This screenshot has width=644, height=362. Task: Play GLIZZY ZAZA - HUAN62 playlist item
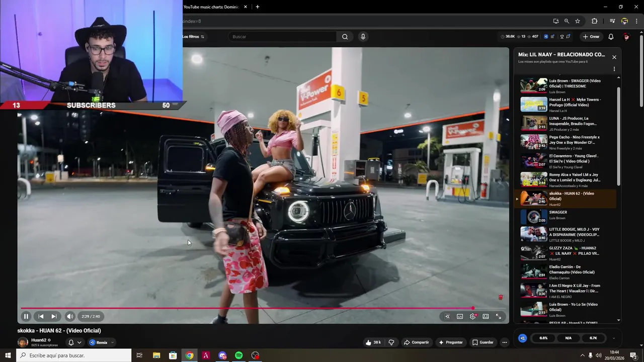(566, 253)
